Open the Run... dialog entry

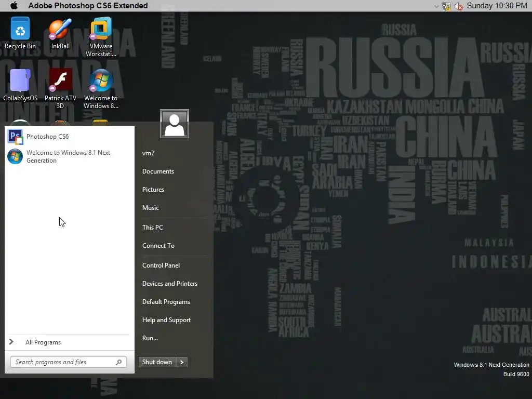click(x=150, y=338)
